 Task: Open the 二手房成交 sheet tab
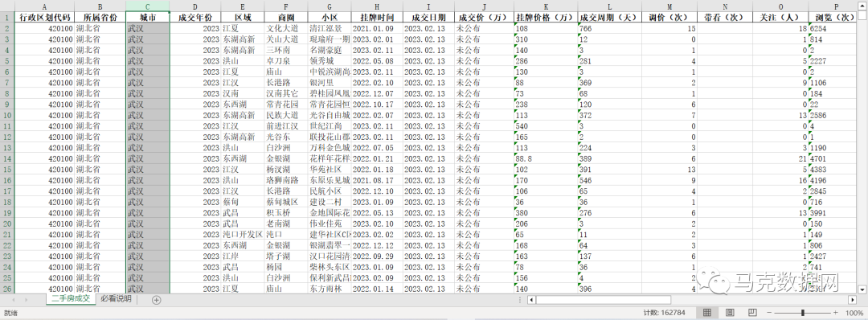(x=70, y=300)
